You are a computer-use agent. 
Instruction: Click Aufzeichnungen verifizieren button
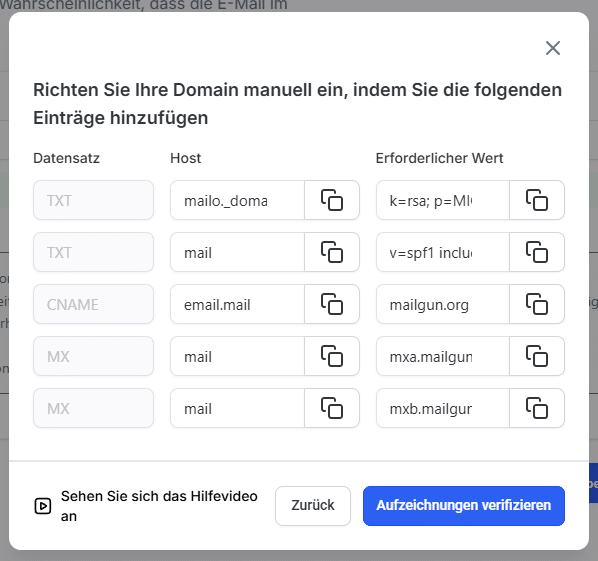click(464, 506)
